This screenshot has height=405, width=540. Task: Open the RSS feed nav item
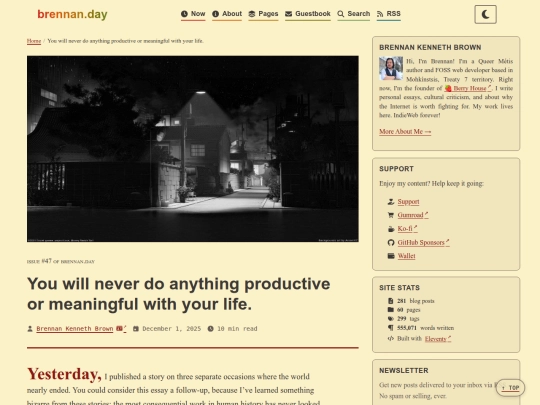tap(388, 14)
